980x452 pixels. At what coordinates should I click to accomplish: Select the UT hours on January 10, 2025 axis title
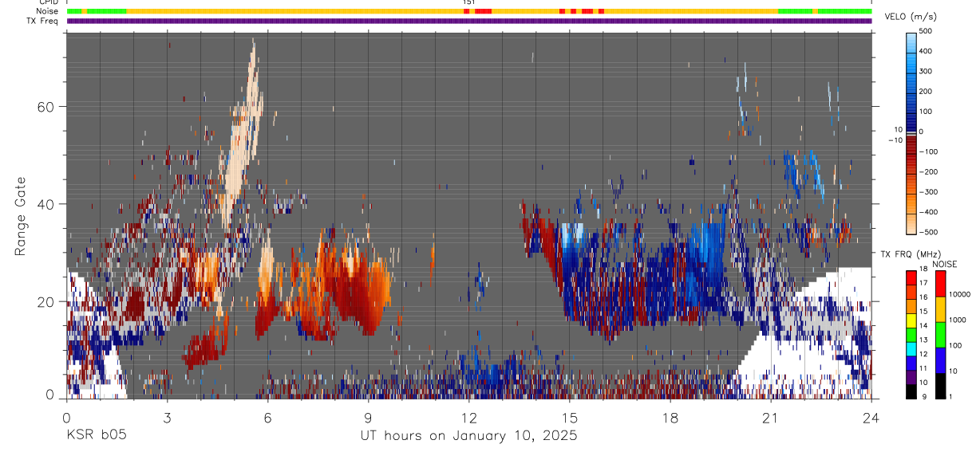click(468, 435)
